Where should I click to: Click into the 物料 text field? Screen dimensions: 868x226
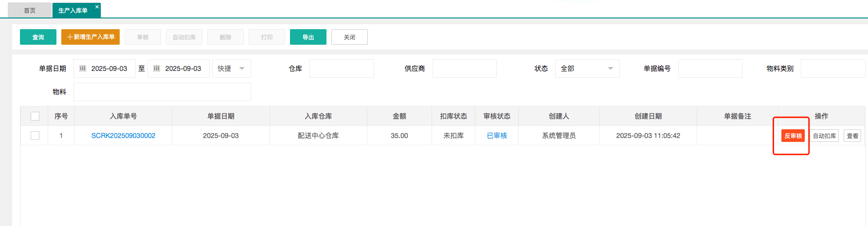point(162,92)
